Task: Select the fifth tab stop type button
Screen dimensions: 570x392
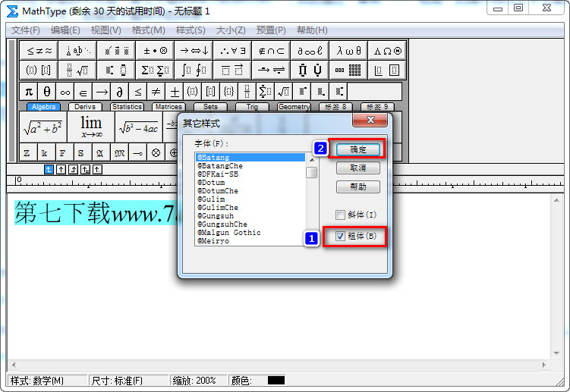Action: pos(97,169)
